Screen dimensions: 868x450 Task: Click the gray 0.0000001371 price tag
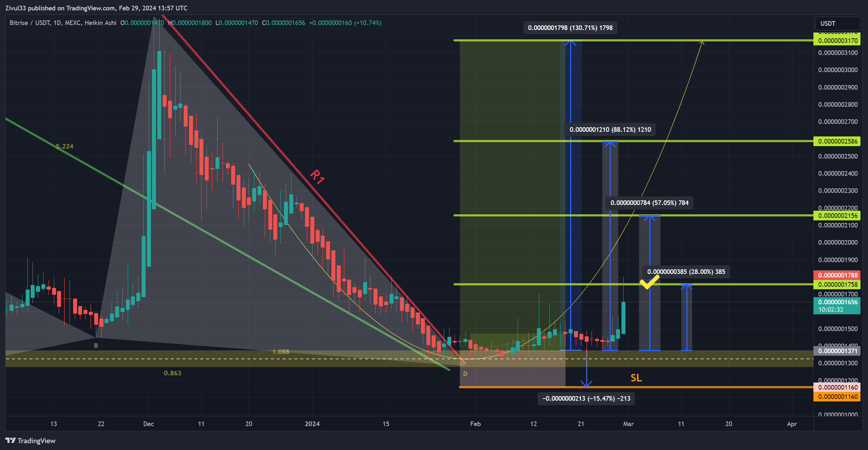(x=837, y=351)
